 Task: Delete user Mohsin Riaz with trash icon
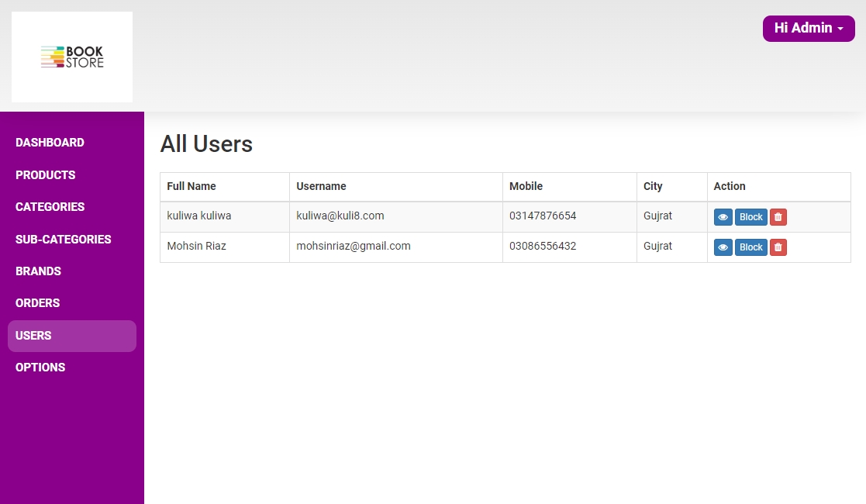coord(778,247)
